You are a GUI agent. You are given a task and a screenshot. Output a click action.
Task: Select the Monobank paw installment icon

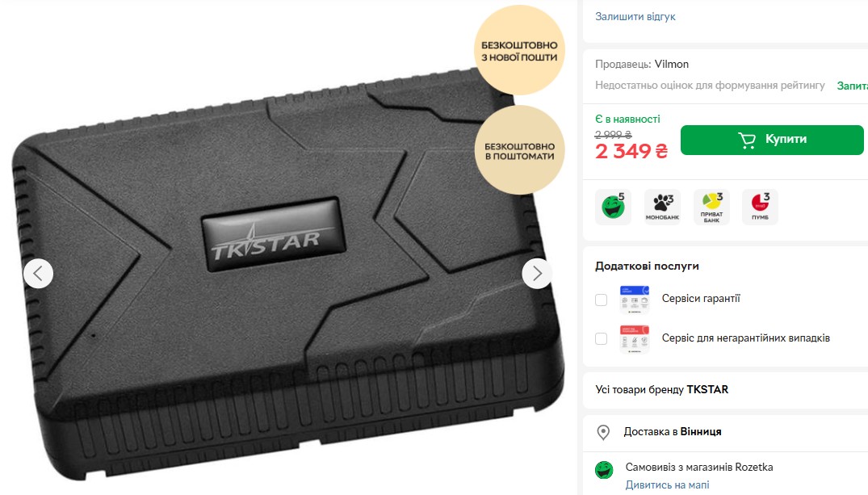coord(662,207)
